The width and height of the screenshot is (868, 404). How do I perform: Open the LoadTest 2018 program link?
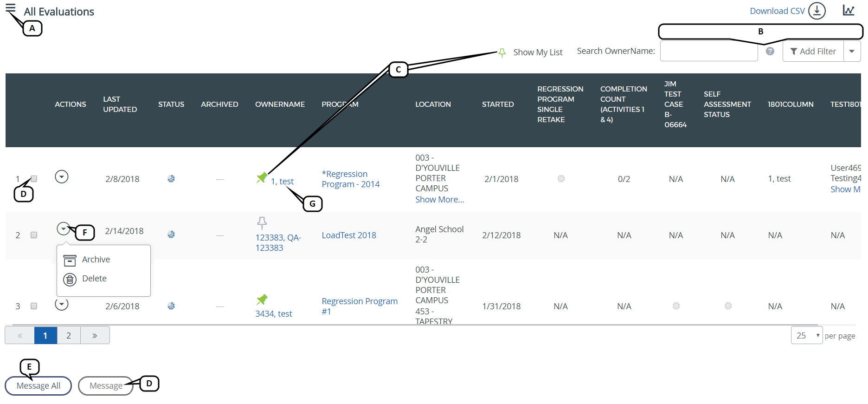pos(348,235)
